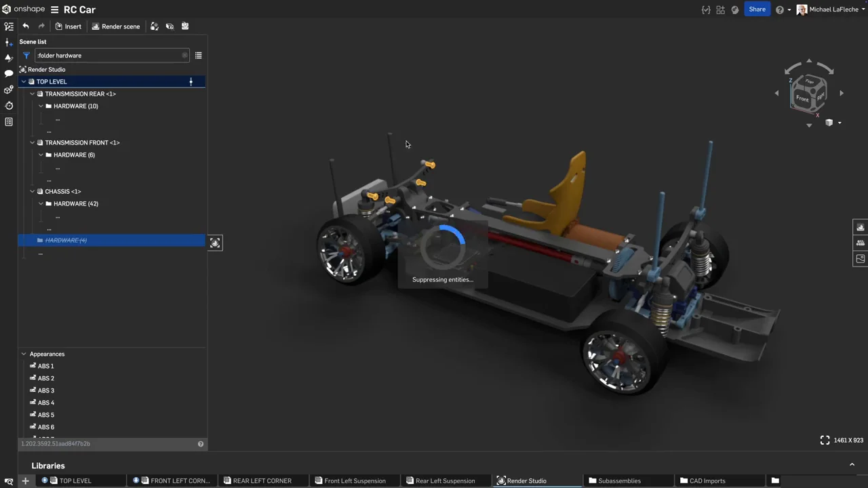This screenshot has height=488, width=868.
Task: Click the Insert button
Action: tap(68, 26)
